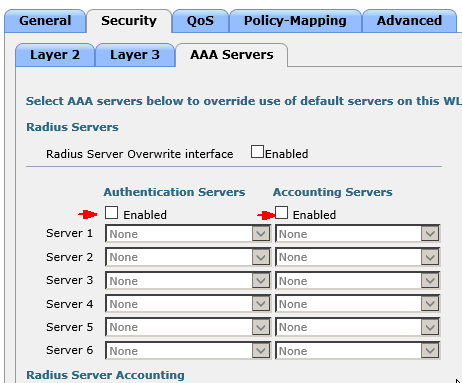Open Server 1 accounting dropdown
Viewport: 462px width, 383px height.
tap(357, 234)
